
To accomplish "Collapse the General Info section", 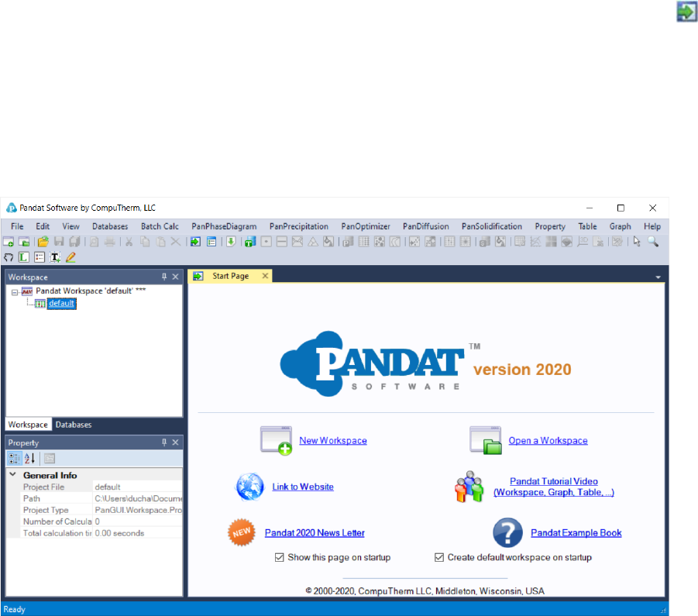I will click(x=13, y=475).
